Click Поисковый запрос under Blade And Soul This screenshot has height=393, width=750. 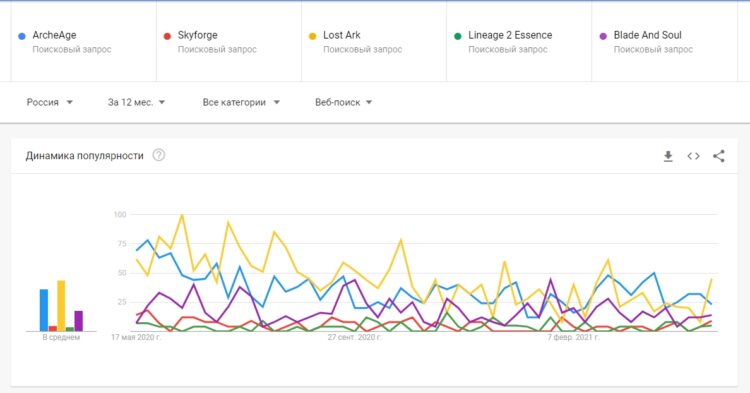[x=653, y=50]
